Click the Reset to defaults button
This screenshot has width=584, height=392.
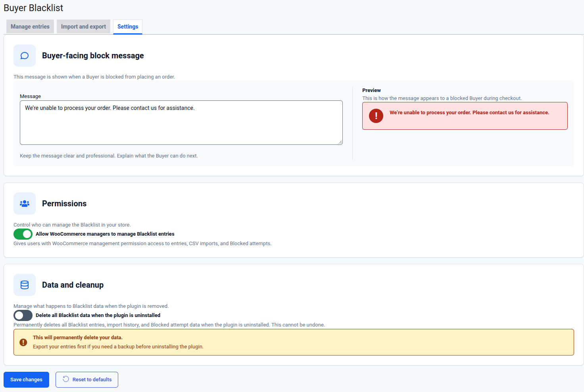tap(87, 380)
